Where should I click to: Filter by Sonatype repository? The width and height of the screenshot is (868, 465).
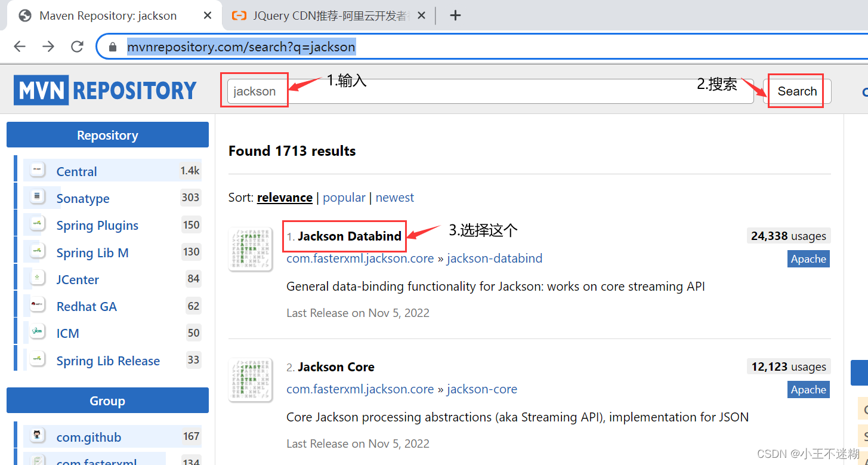(x=83, y=198)
